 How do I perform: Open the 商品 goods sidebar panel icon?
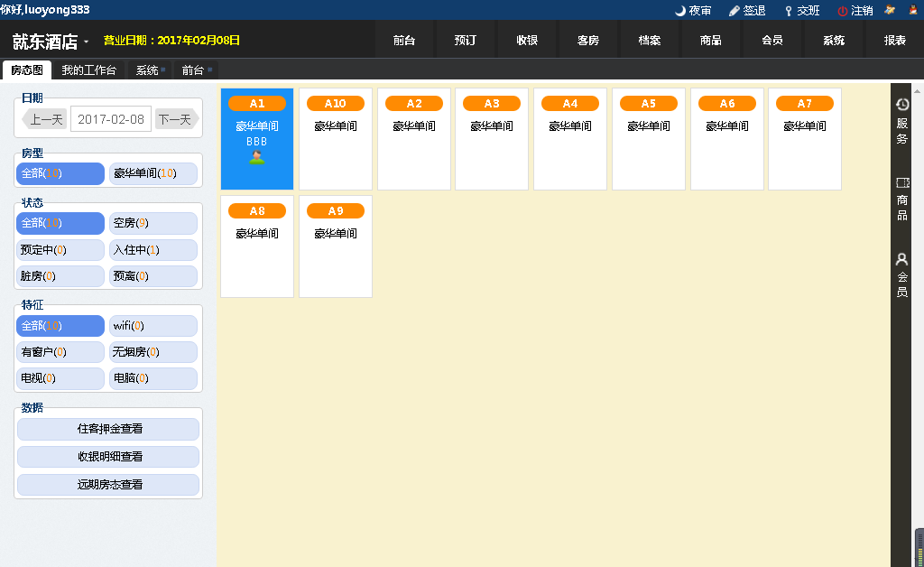pyautogui.click(x=902, y=182)
